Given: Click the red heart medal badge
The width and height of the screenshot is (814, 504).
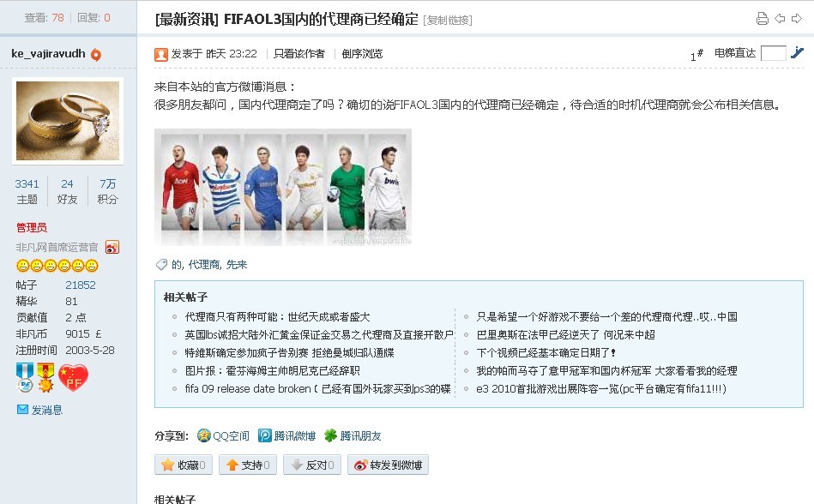Looking at the screenshot, I should pos(73,378).
